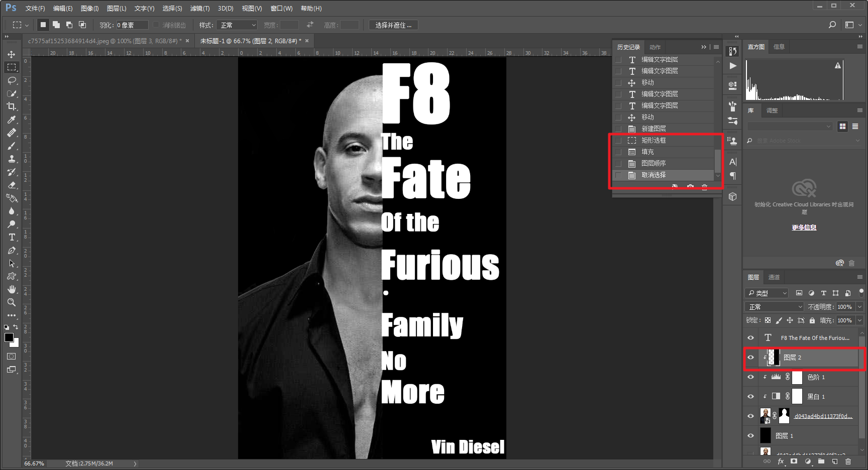
Task: Hide the F8 The Fate text layer
Action: 750,338
